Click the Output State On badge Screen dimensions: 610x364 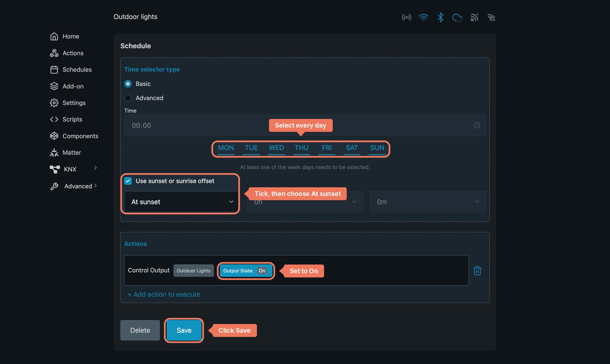[x=246, y=271]
